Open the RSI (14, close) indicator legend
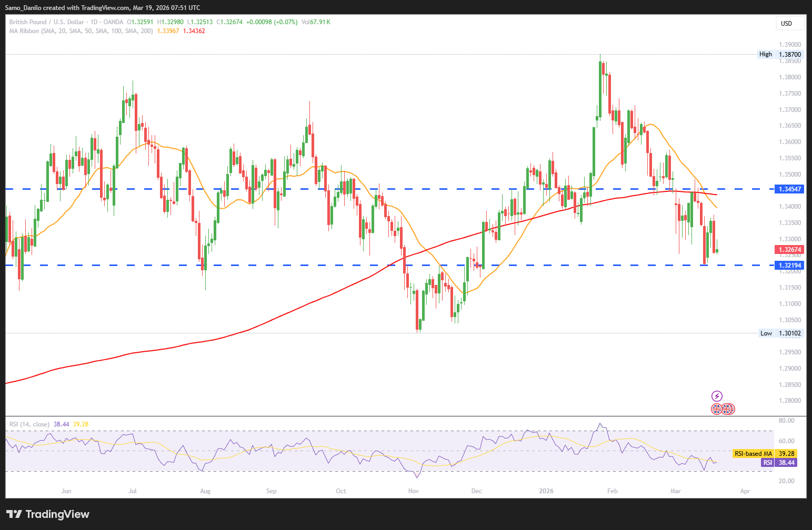The image size is (812, 530). click(29, 424)
